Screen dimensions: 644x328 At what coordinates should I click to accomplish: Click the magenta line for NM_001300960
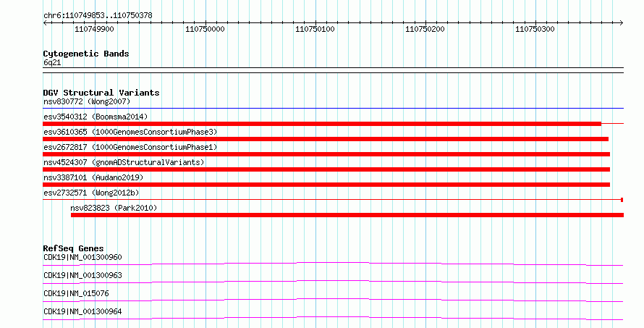pyautogui.click(x=333, y=264)
